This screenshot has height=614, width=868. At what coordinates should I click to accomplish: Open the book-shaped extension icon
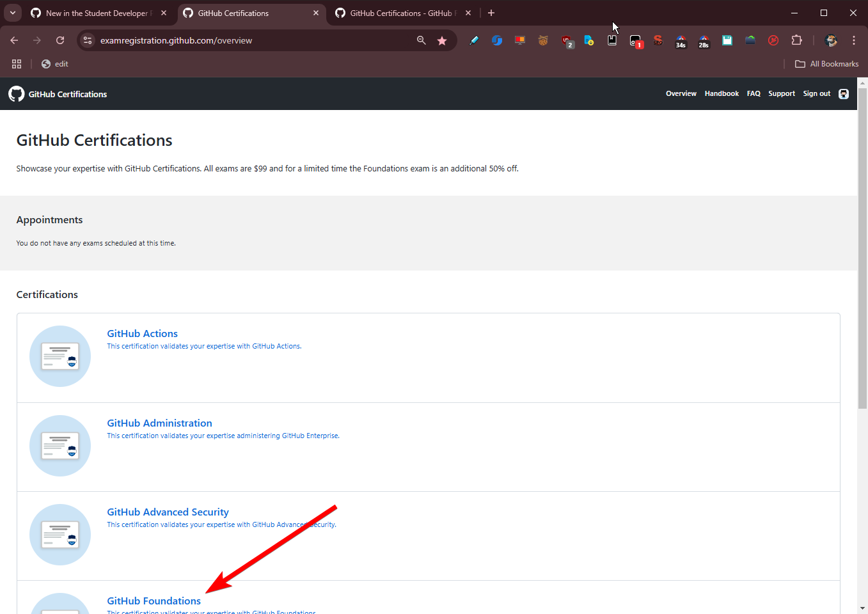(612, 40)
